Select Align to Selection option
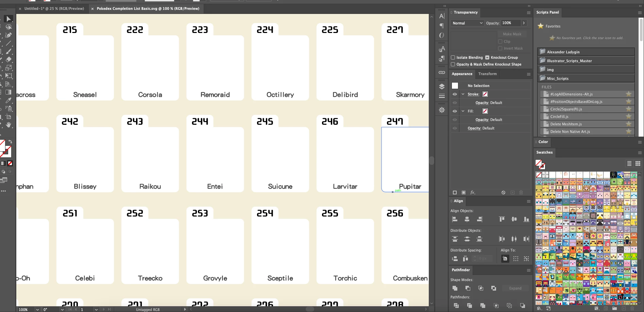The width and height of the screenshot is (644, 312). pos(516,259)
